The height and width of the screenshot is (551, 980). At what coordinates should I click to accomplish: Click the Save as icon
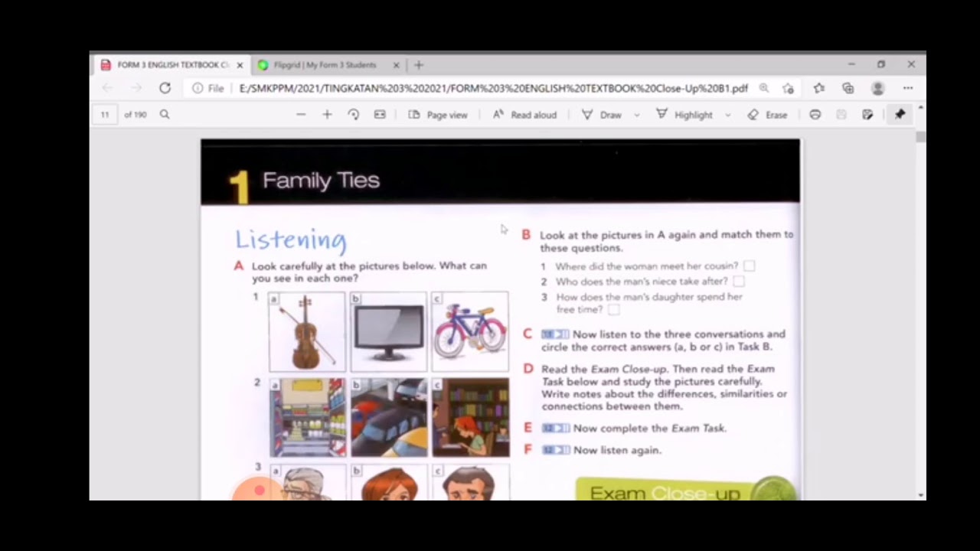[867, 114]
